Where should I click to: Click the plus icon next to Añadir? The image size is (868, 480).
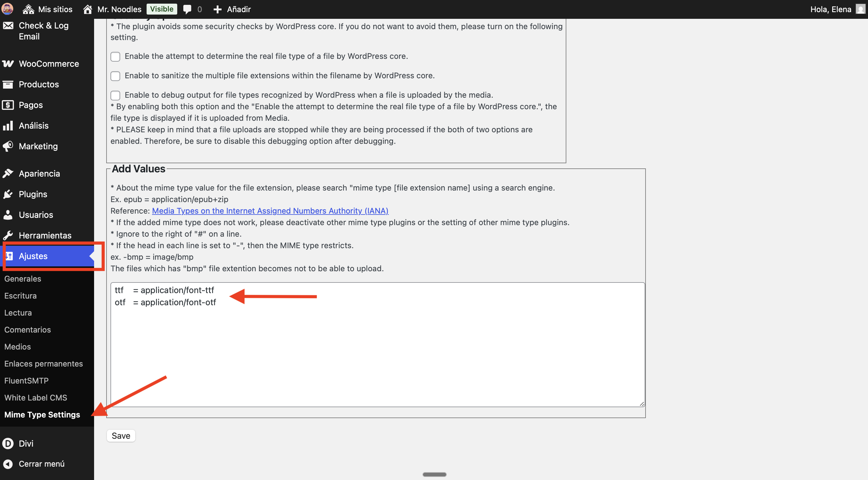218,9
